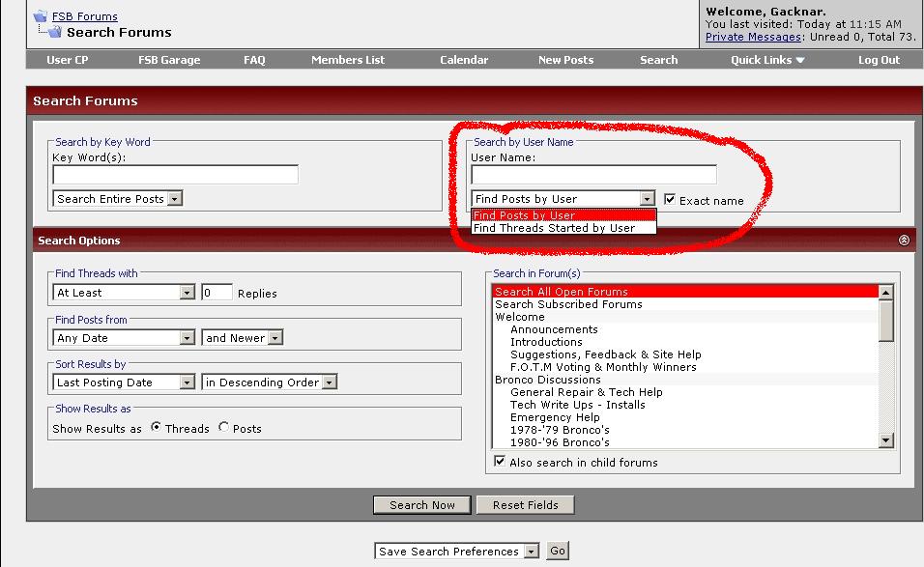Select the 1978-'79 Bronco's forum
This screenshot has height=567, width=924.
point(685,430)
